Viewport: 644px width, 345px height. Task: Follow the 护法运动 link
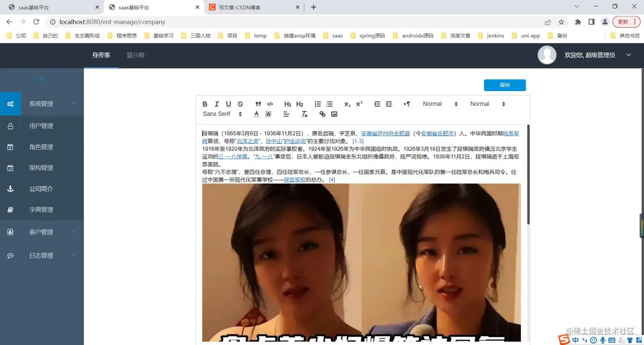[296, 141]
